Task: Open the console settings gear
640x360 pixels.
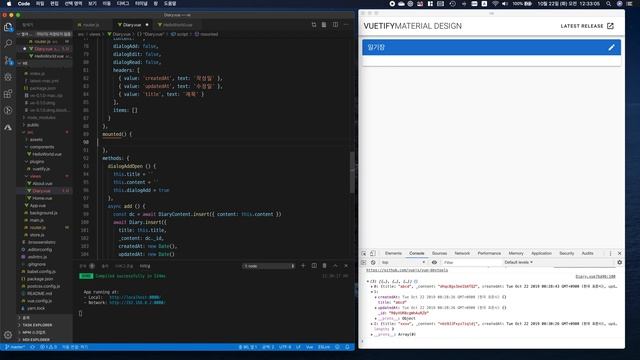Action: click(619, 262)
